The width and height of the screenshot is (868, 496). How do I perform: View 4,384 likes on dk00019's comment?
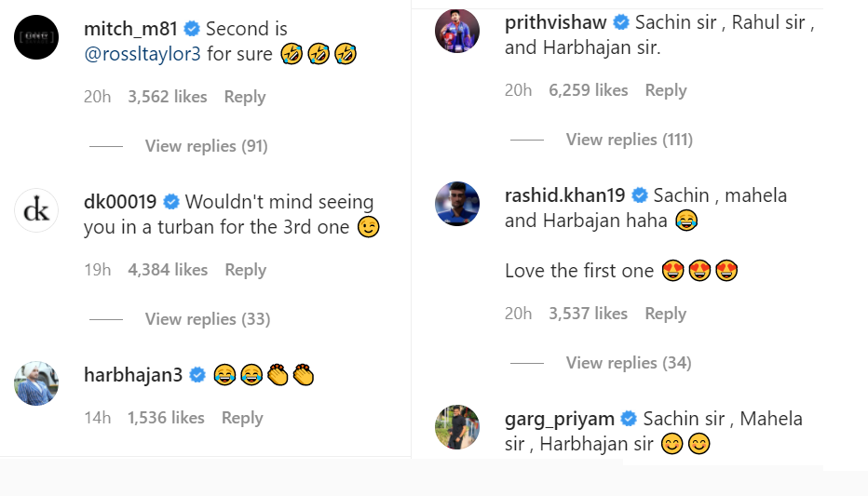[x=168, y=270]
